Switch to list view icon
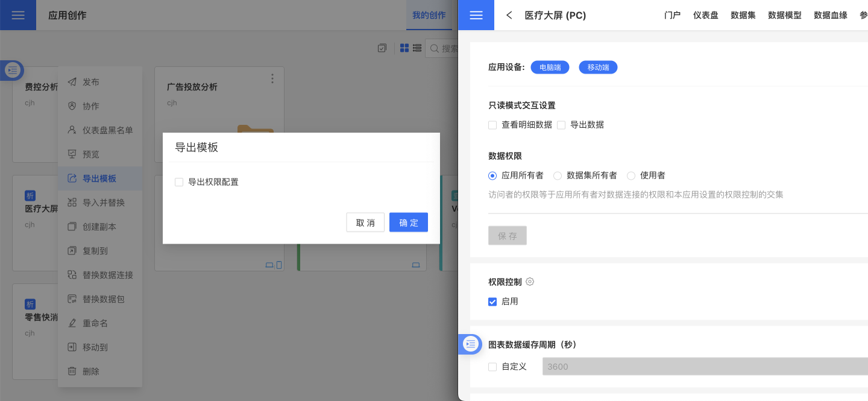 [x=417, y=48]
